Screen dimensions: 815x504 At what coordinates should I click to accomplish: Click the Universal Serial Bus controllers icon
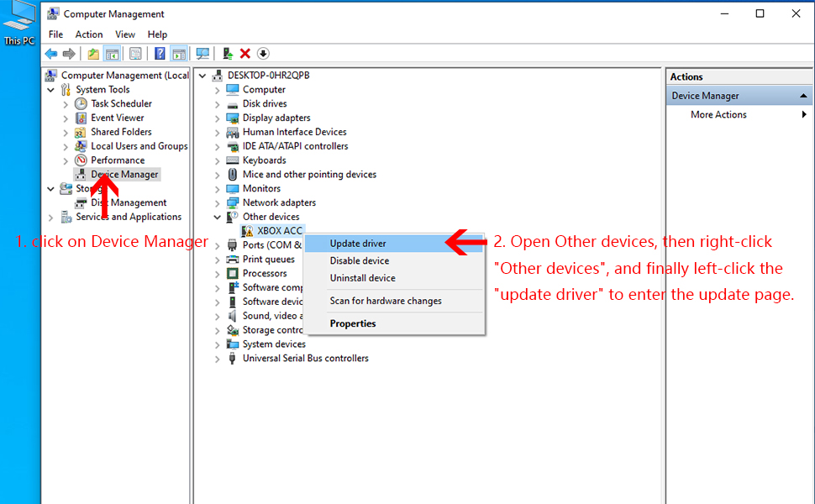click(x=233, y=358)
